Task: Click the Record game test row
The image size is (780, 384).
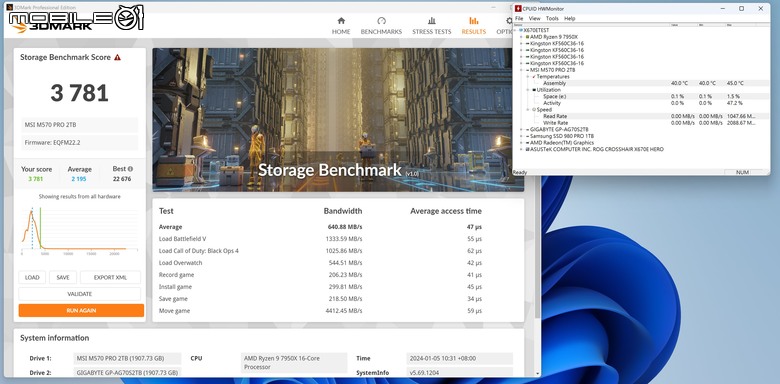Action: point(320,275)
